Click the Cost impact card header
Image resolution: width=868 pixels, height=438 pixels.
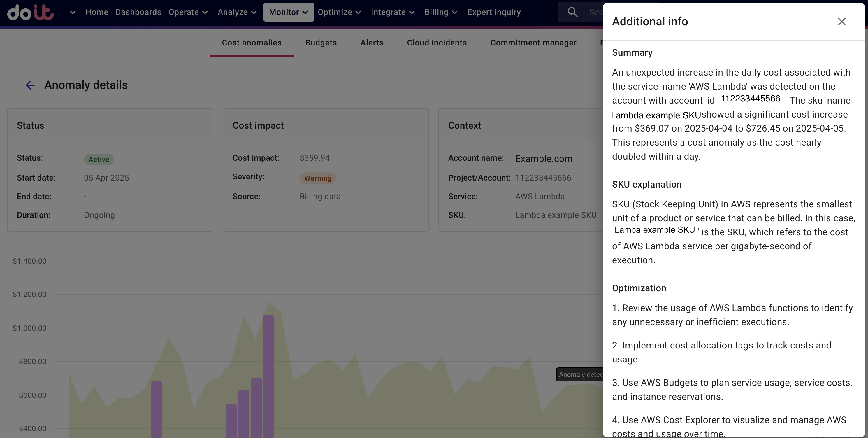pyautogui.click(x=258, y=125)
